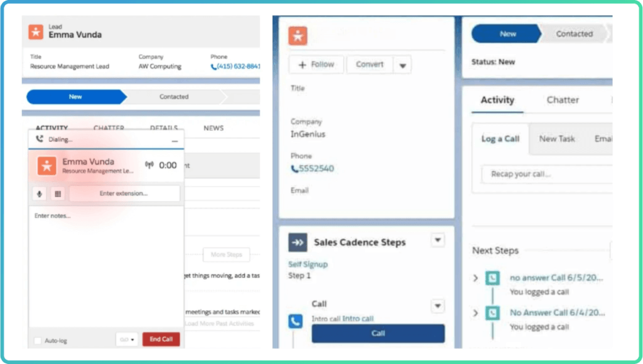Image resolution: width=643 pixels, height=364 pixels.
Task: Mute the microphone in the dialer
Action: coord(40,193)
